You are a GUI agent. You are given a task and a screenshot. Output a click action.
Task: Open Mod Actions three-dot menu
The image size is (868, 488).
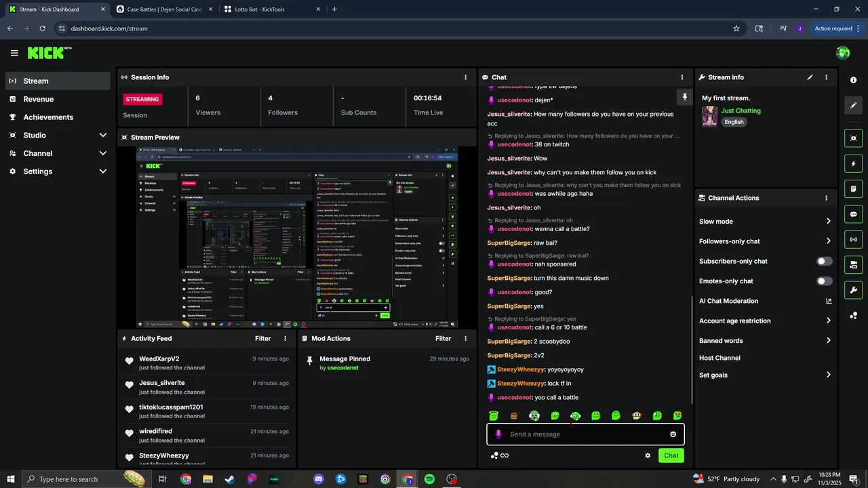[x=465, y=338]
